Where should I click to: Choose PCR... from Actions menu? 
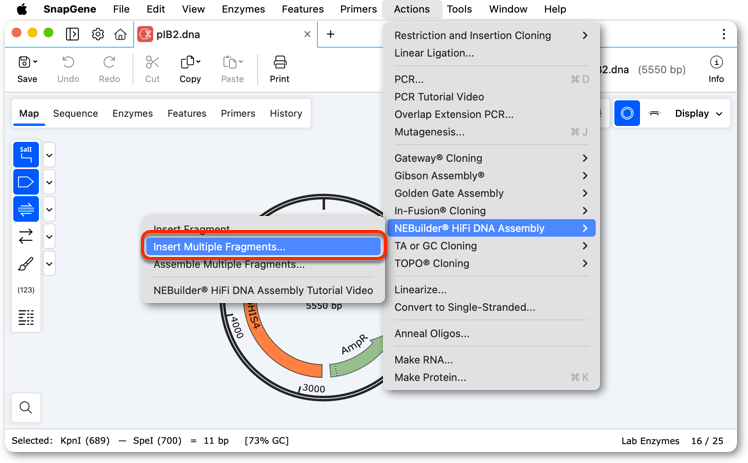pos(491,79)
